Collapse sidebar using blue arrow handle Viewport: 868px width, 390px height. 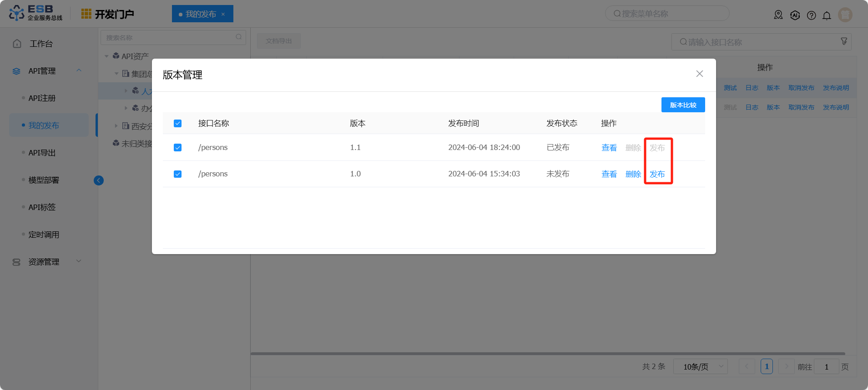point(99,180)
